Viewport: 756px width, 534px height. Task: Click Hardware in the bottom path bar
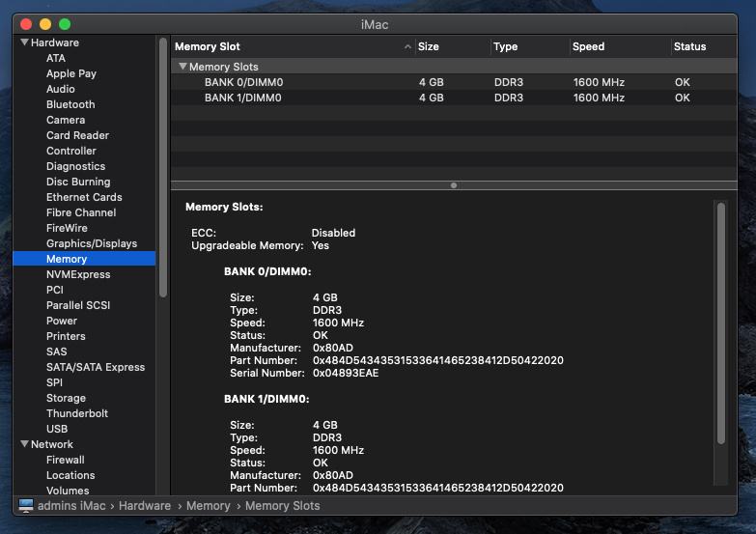145,505
